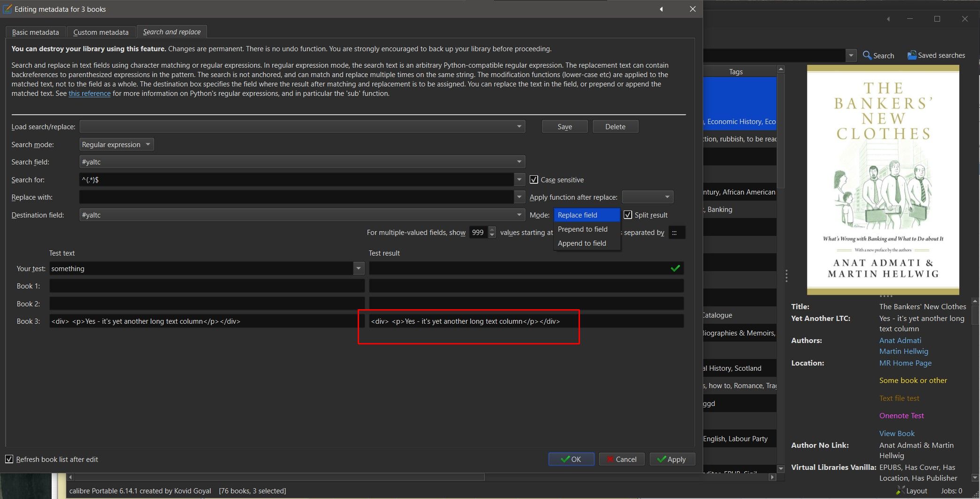The height and width of the screenshot is (499, 980).
Task: Disable Refresh book list after edit
Action: click(x=9, y=459)
